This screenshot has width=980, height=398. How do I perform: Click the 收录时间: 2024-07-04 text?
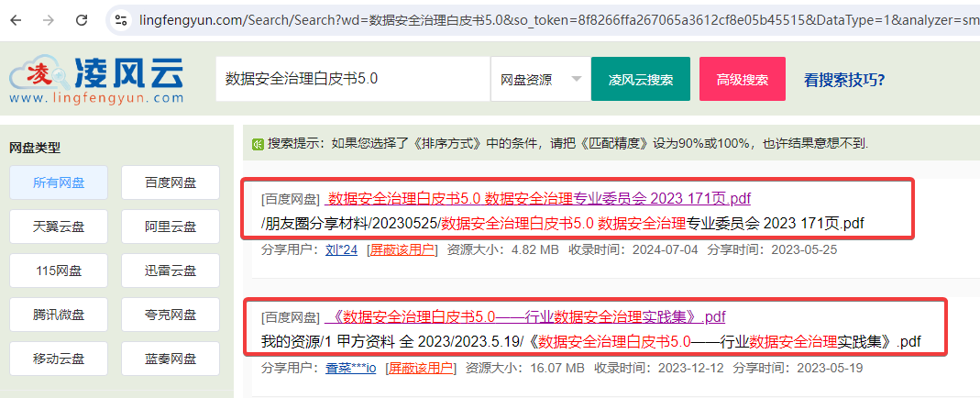pos(633,250)
